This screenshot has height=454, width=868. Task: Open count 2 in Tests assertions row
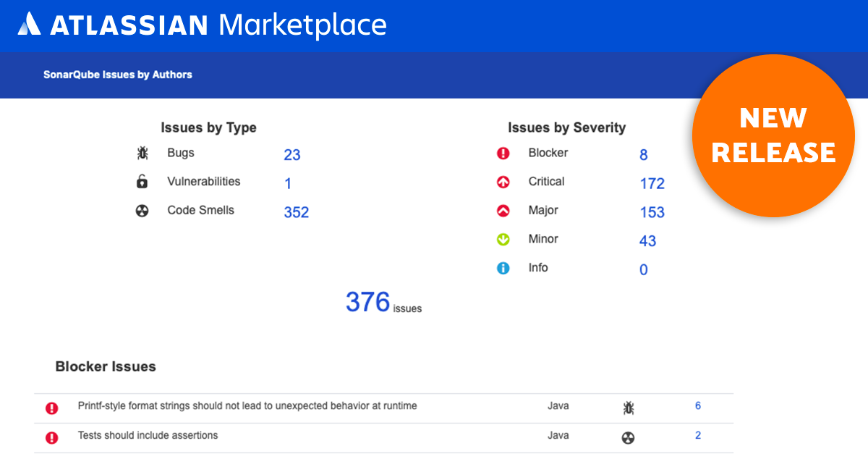[x=698, y=435]
